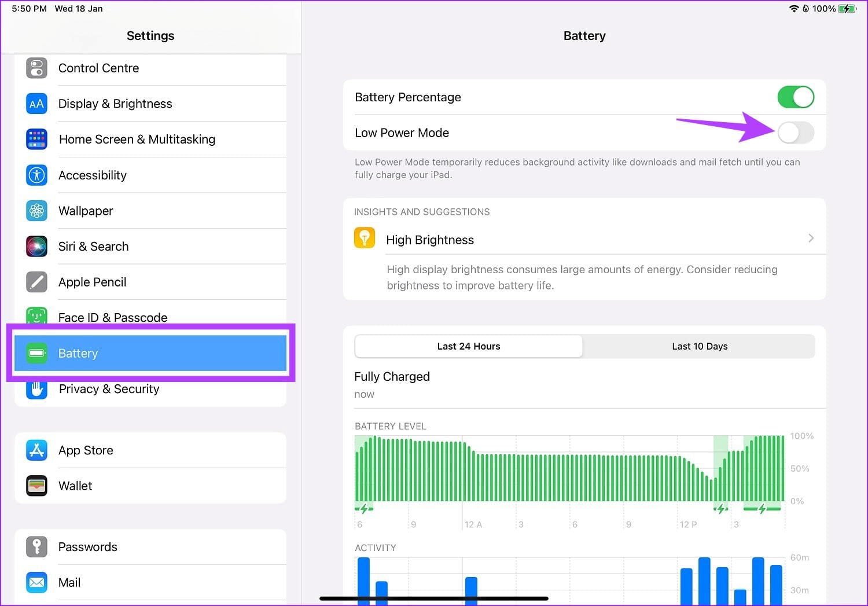Select the Last 24 Hours tab

tap(468, 346)
